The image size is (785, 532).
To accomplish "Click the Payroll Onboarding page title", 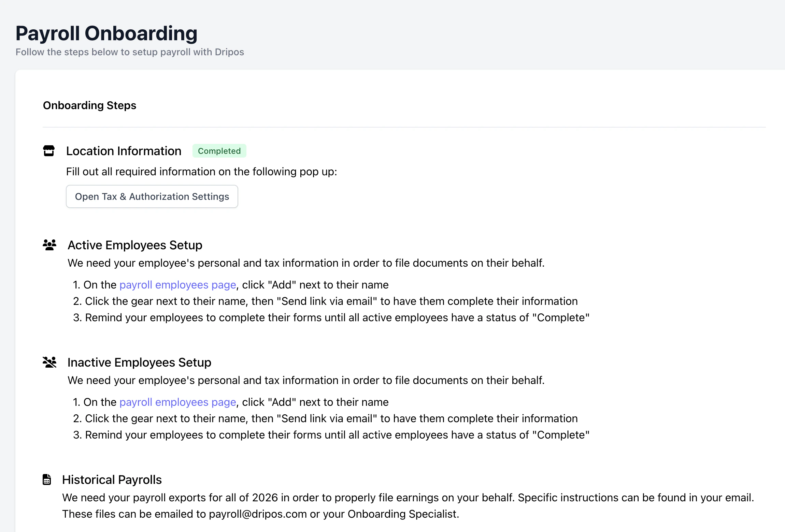I will 106,33.
